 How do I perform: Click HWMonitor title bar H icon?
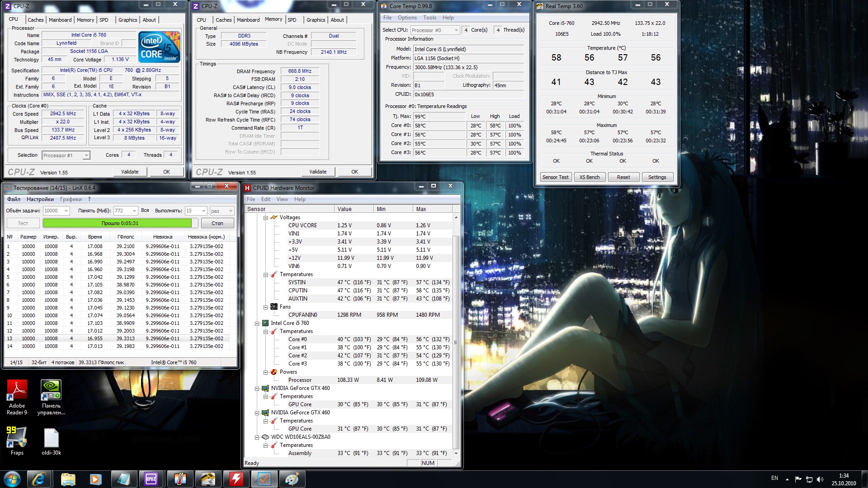pos(247,188)
